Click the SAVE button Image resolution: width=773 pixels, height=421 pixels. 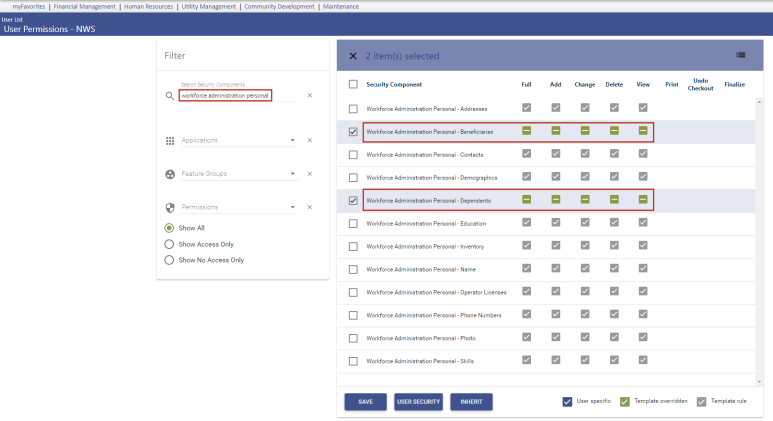[x=365, y=402]
